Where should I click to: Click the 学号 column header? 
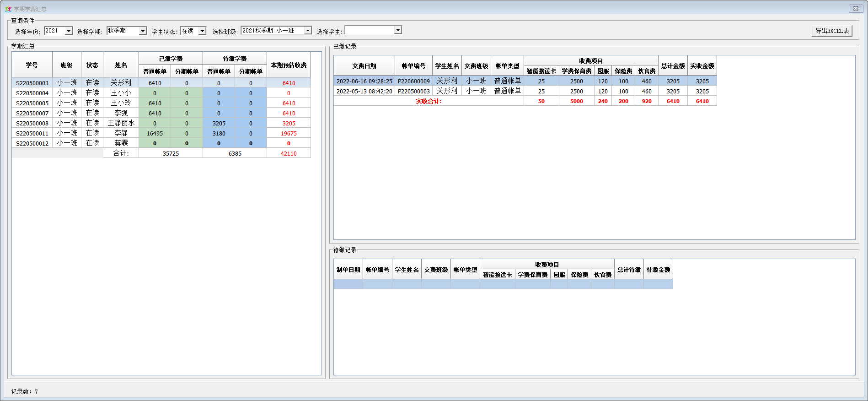click(32, 65)
